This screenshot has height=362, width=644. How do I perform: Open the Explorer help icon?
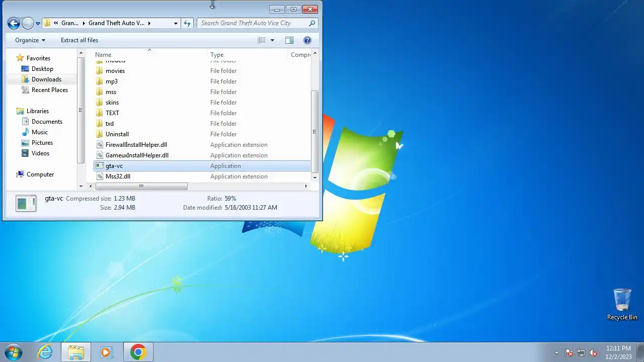pos(307,40)
